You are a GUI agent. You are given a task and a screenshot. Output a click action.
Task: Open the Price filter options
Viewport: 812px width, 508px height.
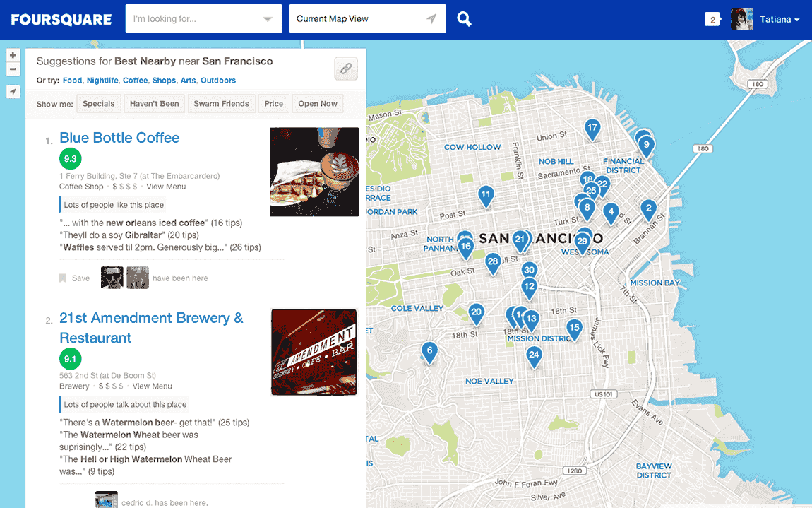click(x=273, y=104)
